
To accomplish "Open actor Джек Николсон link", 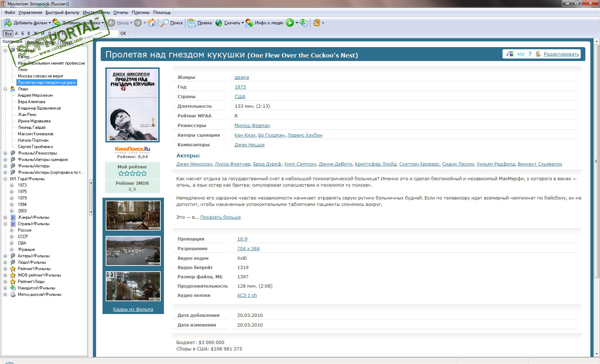I will coord(194,164).
